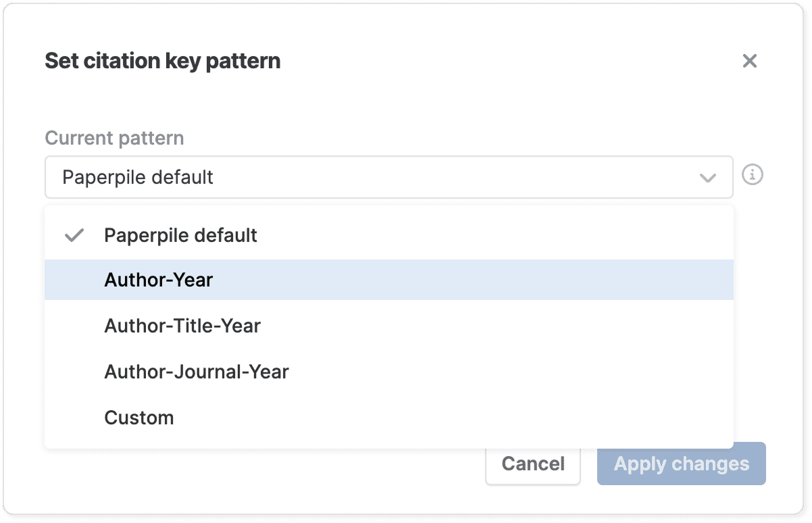Click the Apply changes button
Screen dimensions: 812x523
[681, 464]
